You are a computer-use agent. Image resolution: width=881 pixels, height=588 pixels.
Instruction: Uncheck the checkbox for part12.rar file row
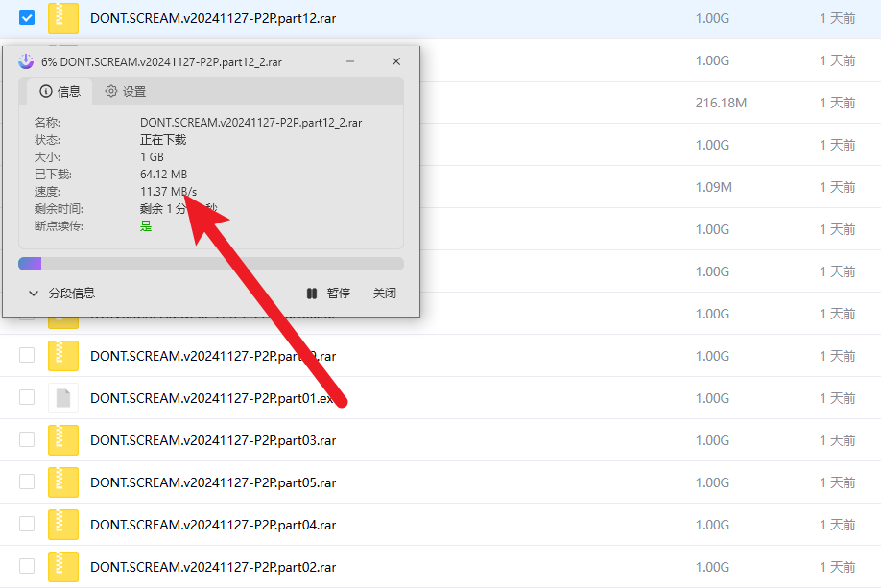[26, 16]
